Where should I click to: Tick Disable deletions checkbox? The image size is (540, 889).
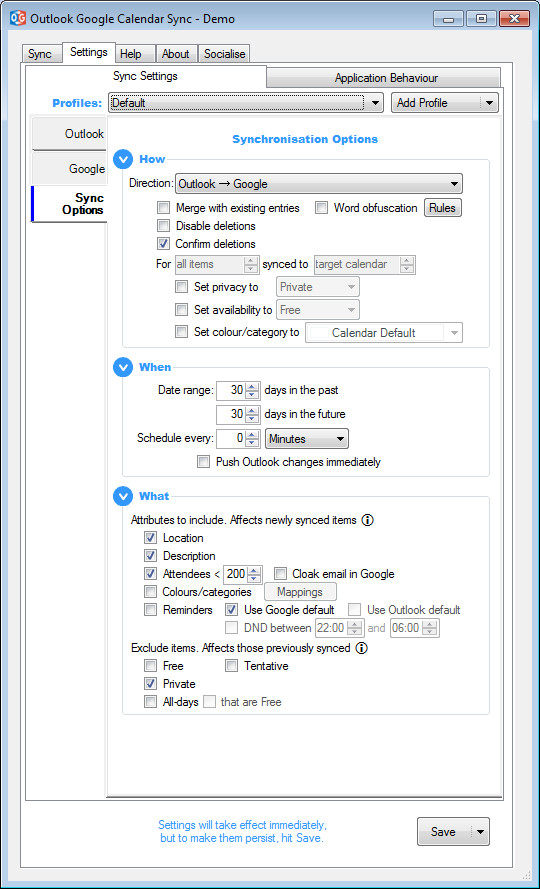pos(163,226)
